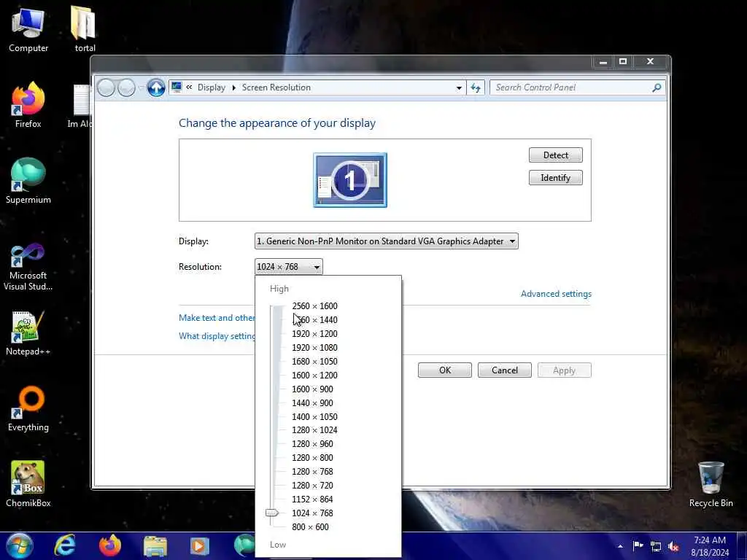Select 1920 × 1200 resolution

[314, 333]
